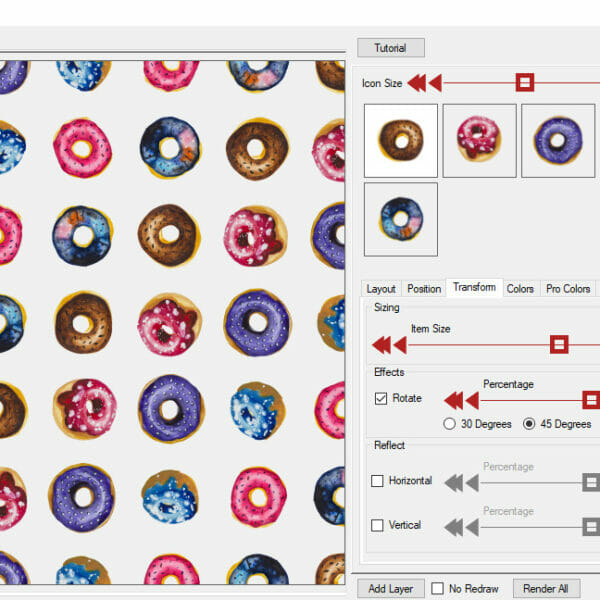Screen dimensions: 600x600
Task: Switch to the Colors tab
Action: [520, 289]
